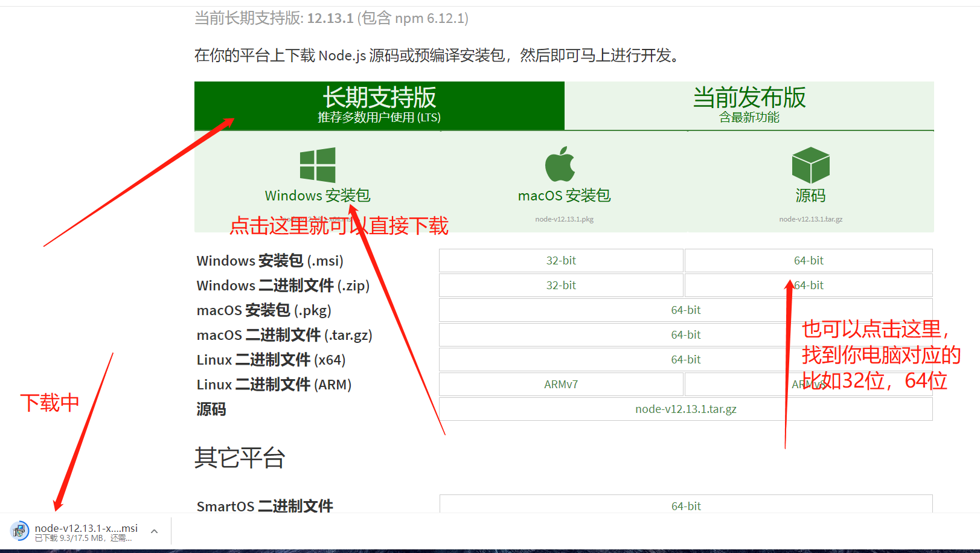Image resolution: width=980 pixels, height=553 pixels.
Task: Download 32-bit Windows 二进制文件 (.zip)
Action: click(x=561, y=286)
